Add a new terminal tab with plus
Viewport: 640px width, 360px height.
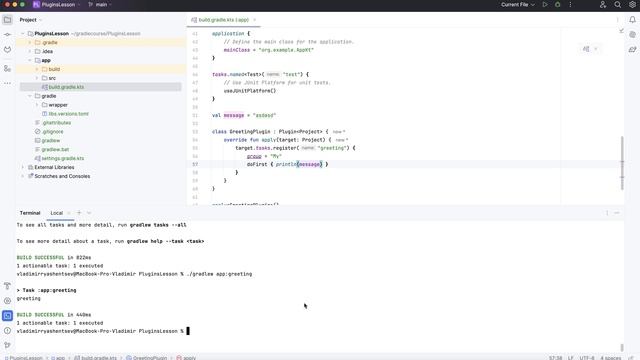point(79,213)
